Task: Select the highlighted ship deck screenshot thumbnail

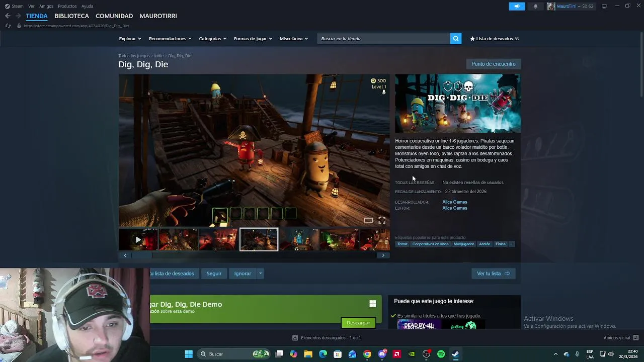Action: point(259,240)
